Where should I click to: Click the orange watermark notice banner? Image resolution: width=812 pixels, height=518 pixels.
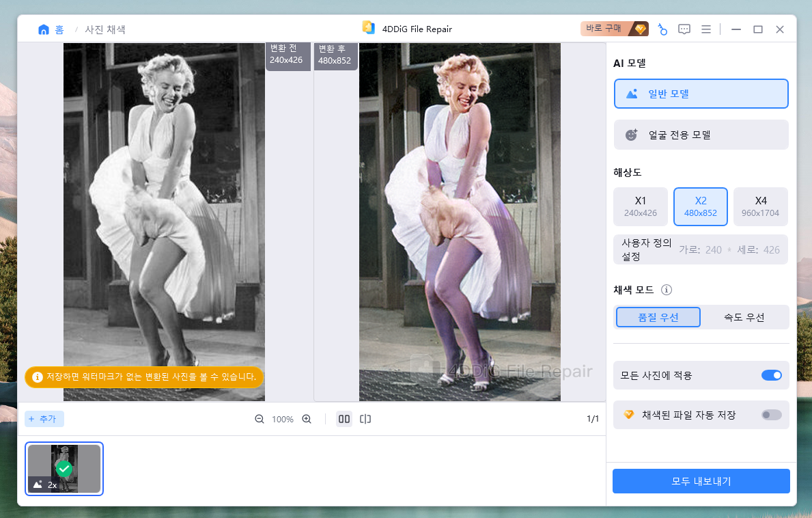[x=144, y=377]
